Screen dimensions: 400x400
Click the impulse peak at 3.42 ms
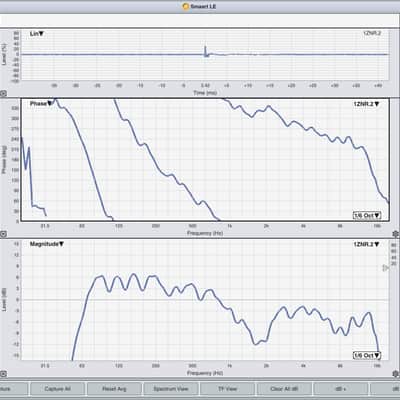[205, 51]
